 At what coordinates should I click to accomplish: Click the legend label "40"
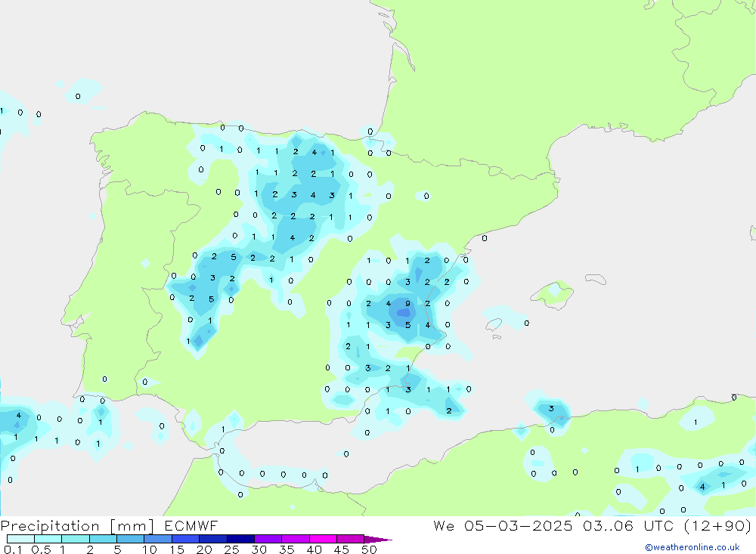pyautogui.click(x=314, y=549)
